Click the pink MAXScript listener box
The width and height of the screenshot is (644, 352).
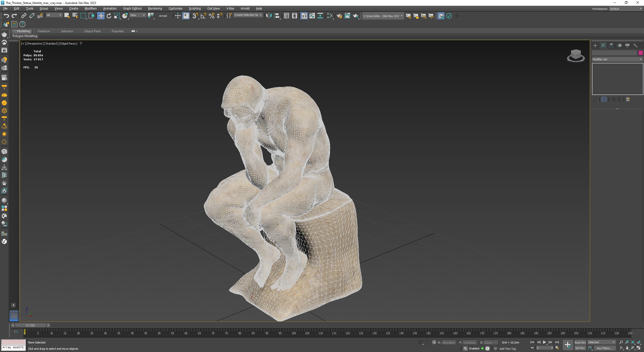(x=13, y=342)
